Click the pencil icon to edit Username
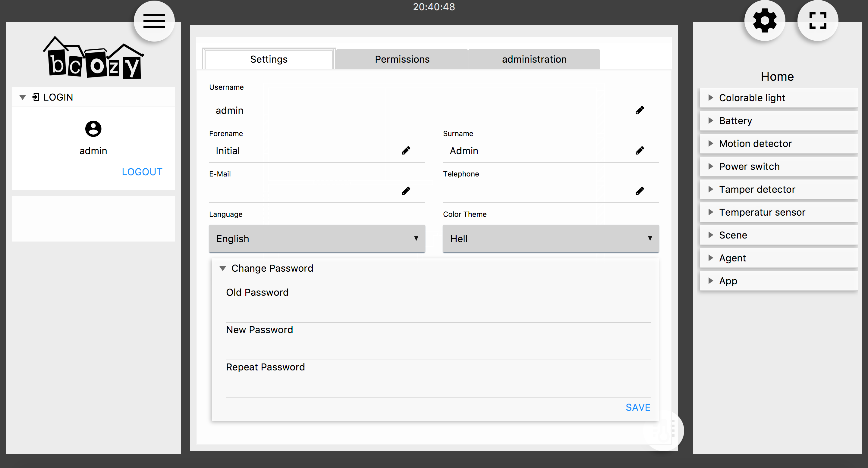 coord(640,110)
